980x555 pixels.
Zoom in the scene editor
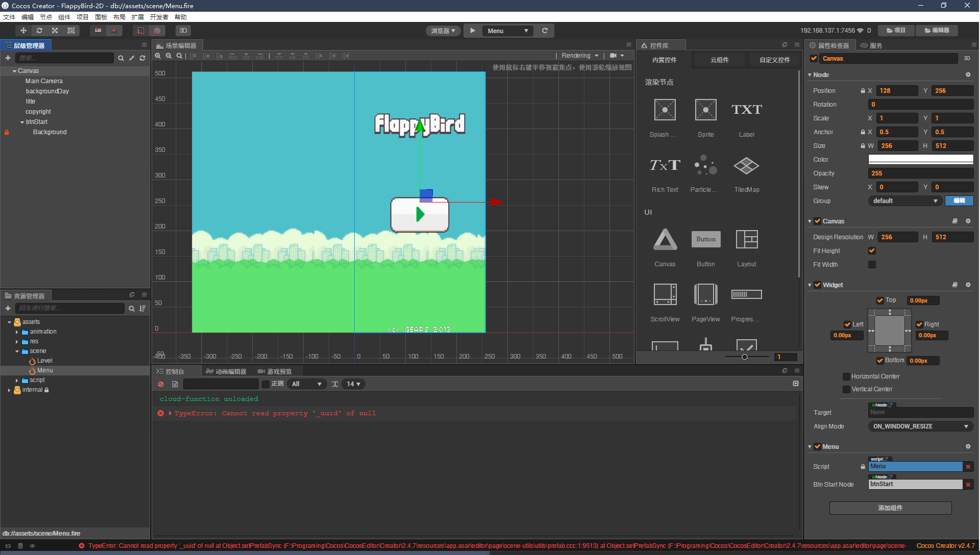tap(158, 56)
